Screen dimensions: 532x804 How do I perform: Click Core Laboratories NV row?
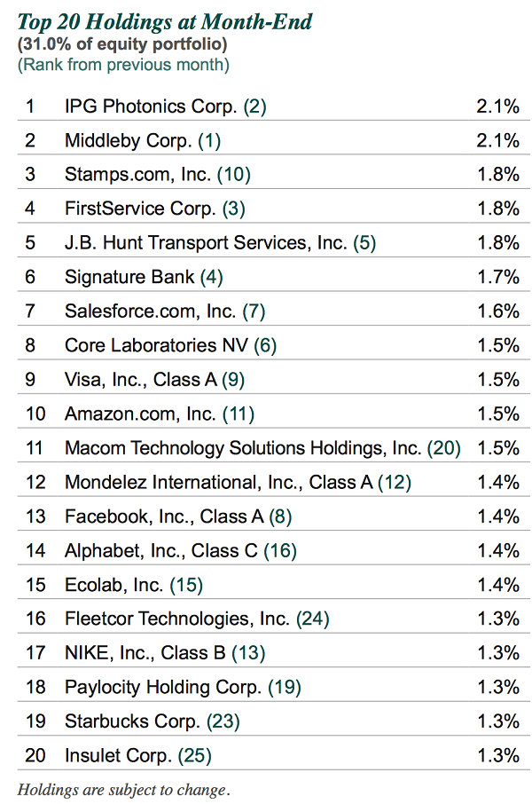pyautogui.click(x=274, y=345)
